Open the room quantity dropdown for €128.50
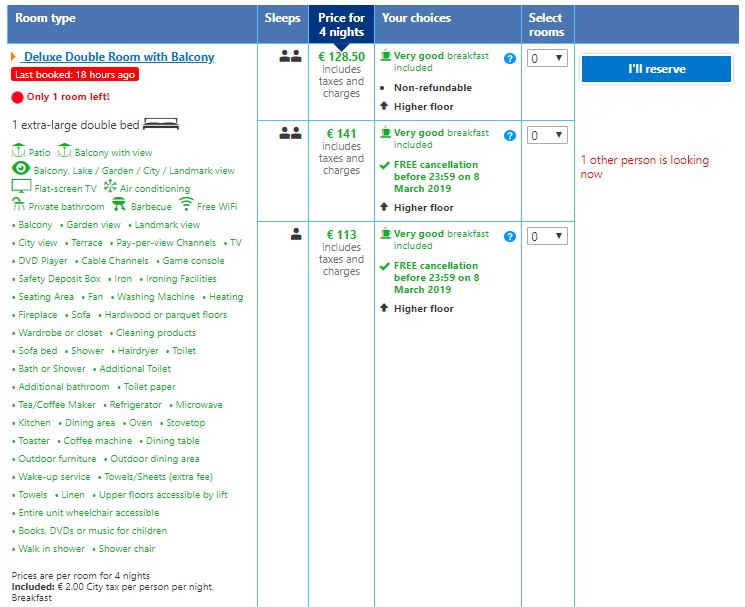745x607 pixels. click(x=546, y=59)
